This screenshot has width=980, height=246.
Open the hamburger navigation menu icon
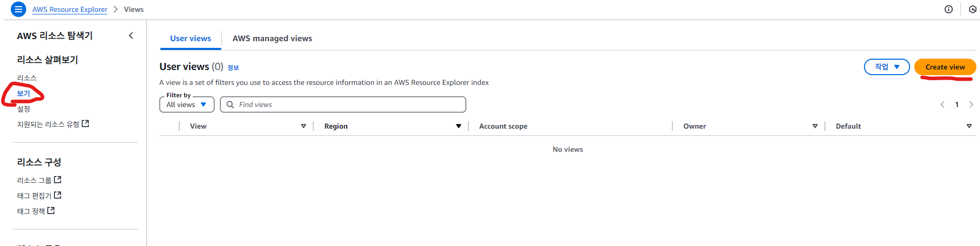pos(18,9)
